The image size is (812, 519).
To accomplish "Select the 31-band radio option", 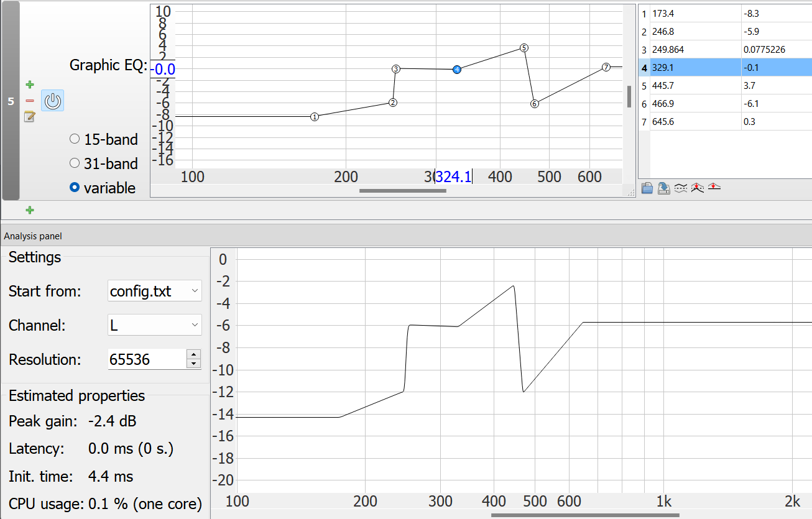I will pos(75,163).
